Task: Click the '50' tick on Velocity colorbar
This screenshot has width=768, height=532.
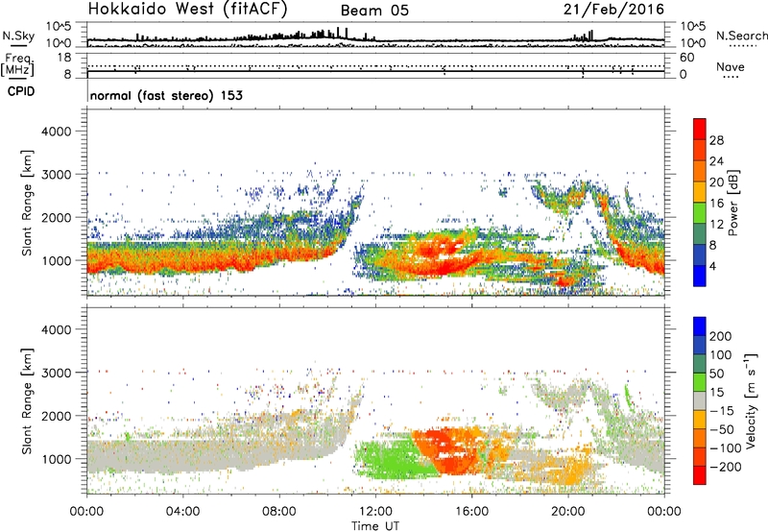Action: tap(716, 374)
